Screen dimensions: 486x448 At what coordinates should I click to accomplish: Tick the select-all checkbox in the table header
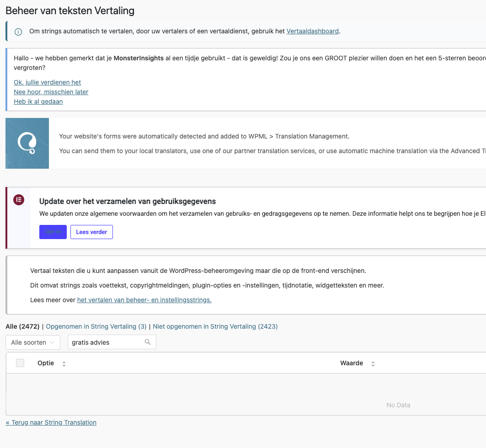pos(20,363)
